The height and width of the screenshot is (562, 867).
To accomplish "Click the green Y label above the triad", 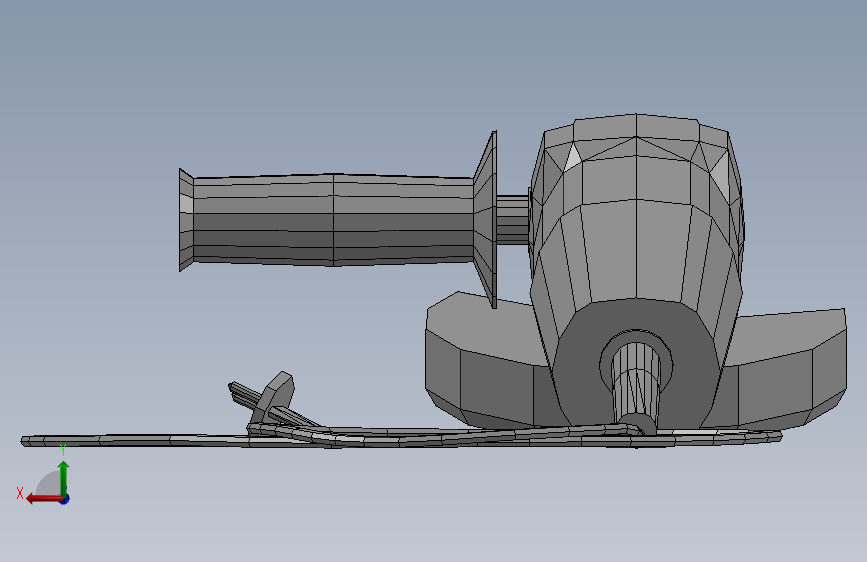I will [x=63, y=450].
